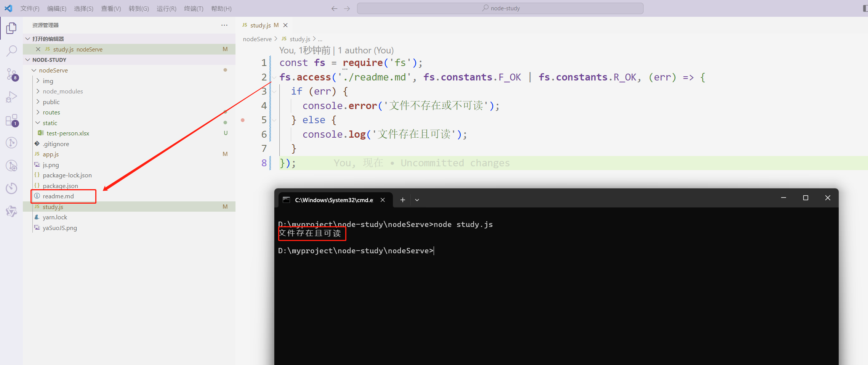868x365 pixels.
Task: Click the nodeServe breadcrumb link
Action: pos(257,39)
